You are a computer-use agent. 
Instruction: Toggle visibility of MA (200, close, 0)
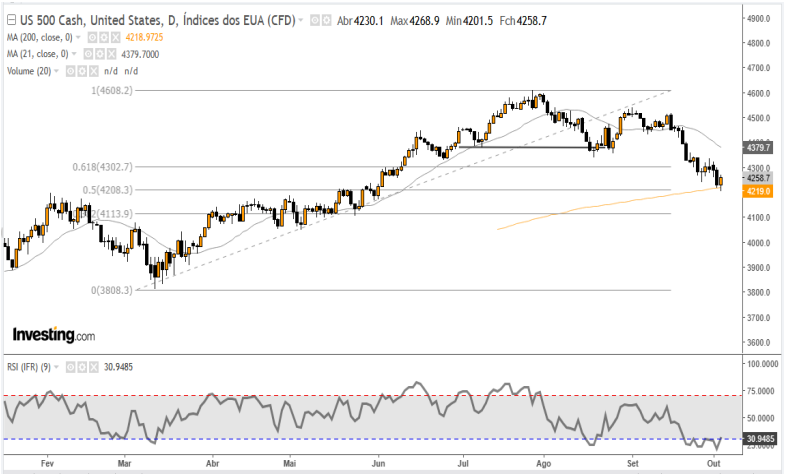tap(92, 37)
